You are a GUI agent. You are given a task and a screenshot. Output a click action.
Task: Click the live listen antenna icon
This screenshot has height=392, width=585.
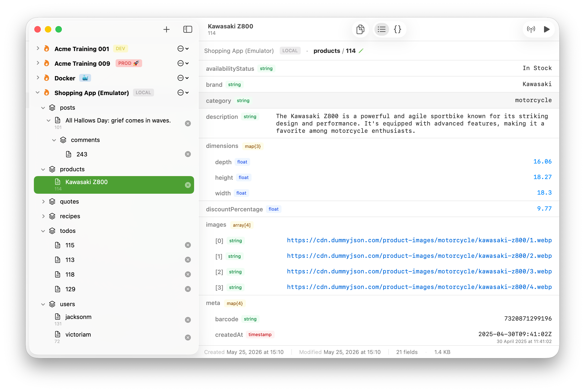(x=531, y=30)
